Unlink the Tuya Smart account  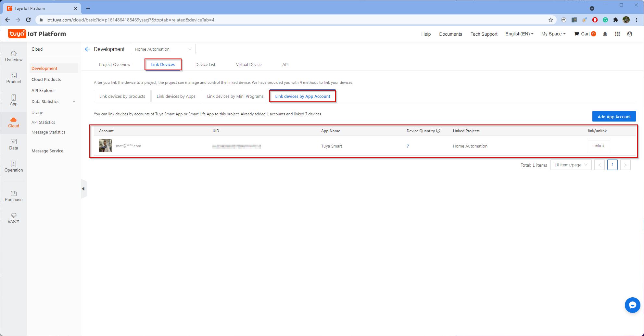pos(599,146)
